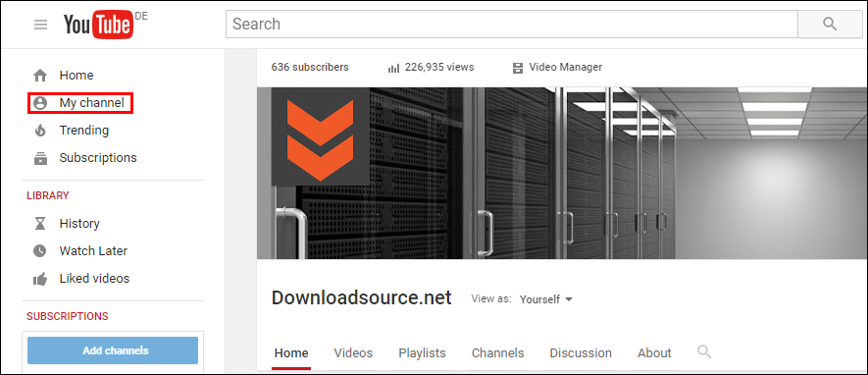Click the My channel person icon
The image size is (868, 375).
(x=40, y=103)
